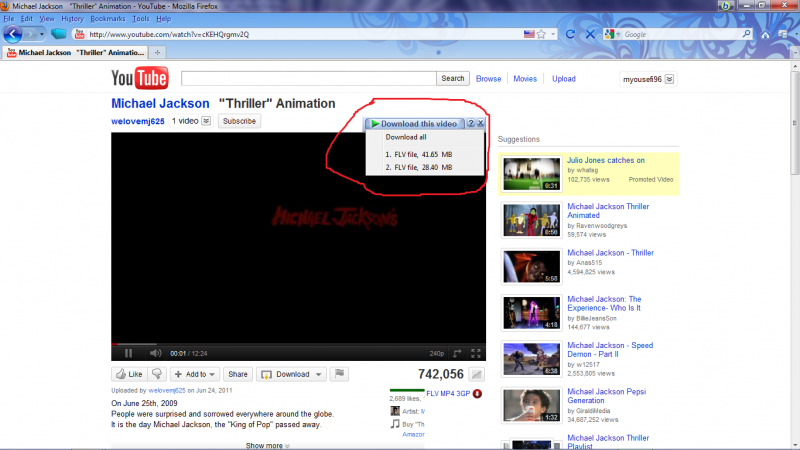Expand description with Show more

point(267,445)
